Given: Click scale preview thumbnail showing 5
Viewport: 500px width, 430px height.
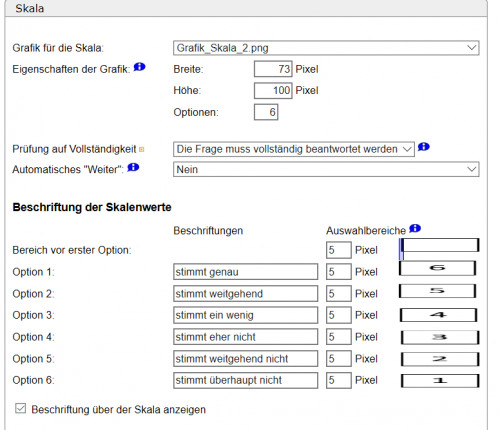Looking at the screenshot, I should tap(437, 291).
